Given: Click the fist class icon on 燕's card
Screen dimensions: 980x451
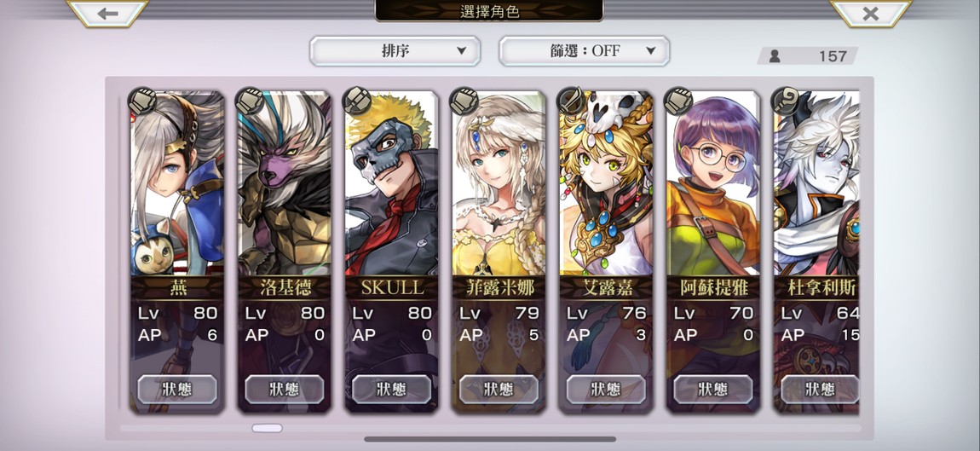Looking at the screenshot, I should pos(143,101).
